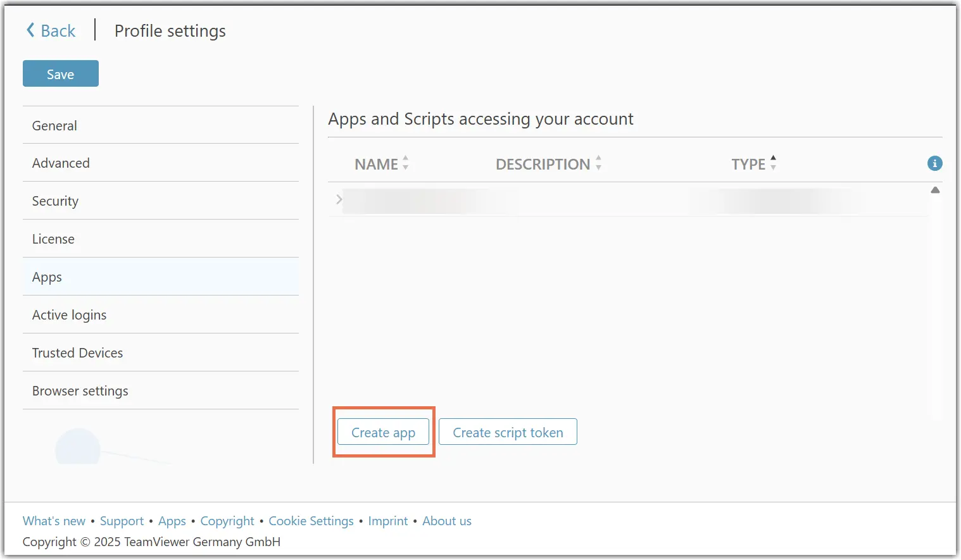
Task: Open the Copyright footer link
Action: [x=227, y=521]
